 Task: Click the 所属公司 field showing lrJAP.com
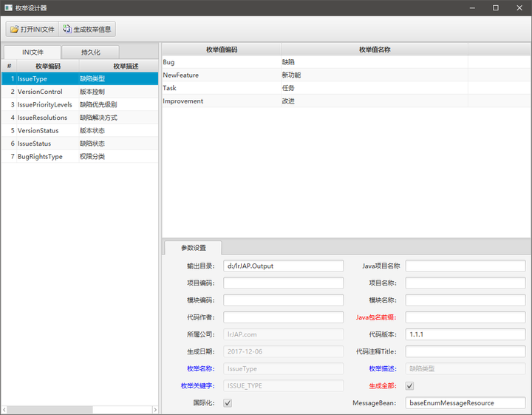(x=283, y=334)
